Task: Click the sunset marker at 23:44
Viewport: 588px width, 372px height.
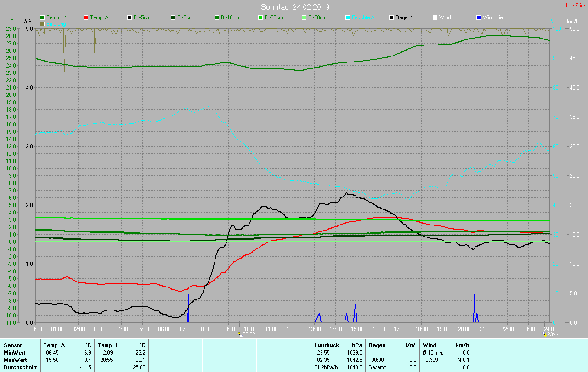Action: tap(545, 334)
